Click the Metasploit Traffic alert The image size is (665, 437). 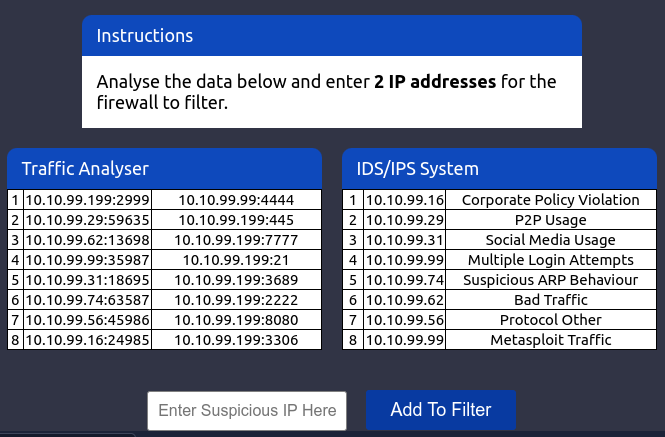[x=550, y=340]
